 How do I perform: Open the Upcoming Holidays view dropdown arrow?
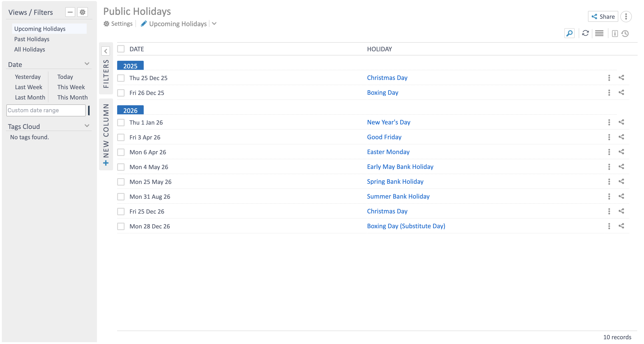coord(214,24)
